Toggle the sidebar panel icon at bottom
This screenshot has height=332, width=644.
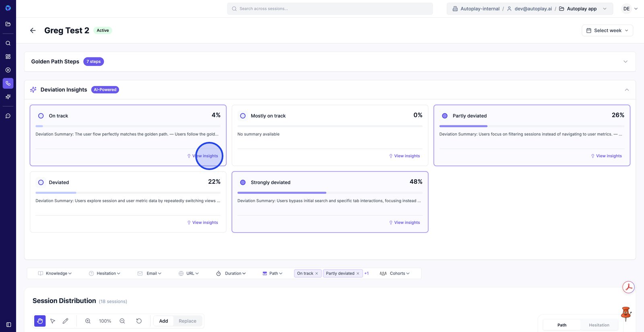point(8,324)
